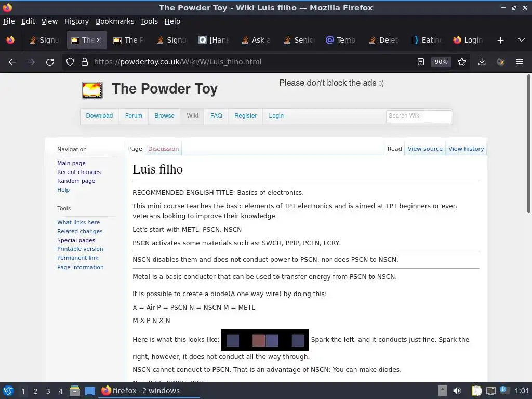
Task: Toggle reader view icon
Action: point(421,62)
